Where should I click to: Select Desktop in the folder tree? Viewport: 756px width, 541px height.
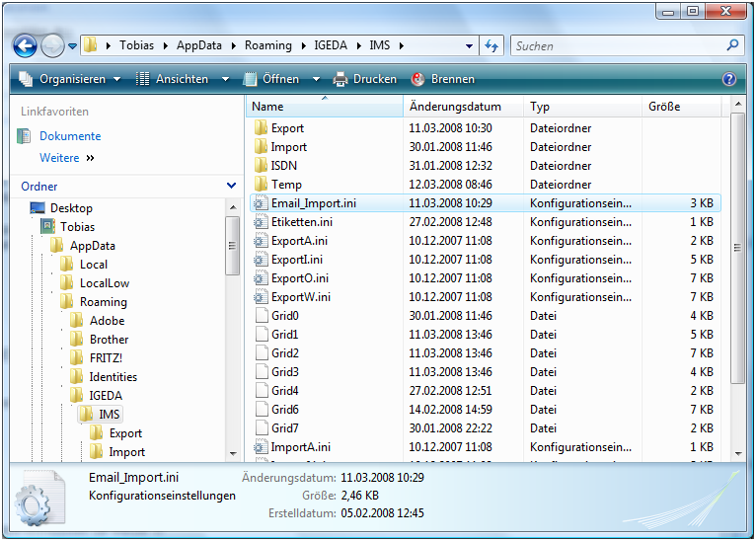(x=71, y=208)
